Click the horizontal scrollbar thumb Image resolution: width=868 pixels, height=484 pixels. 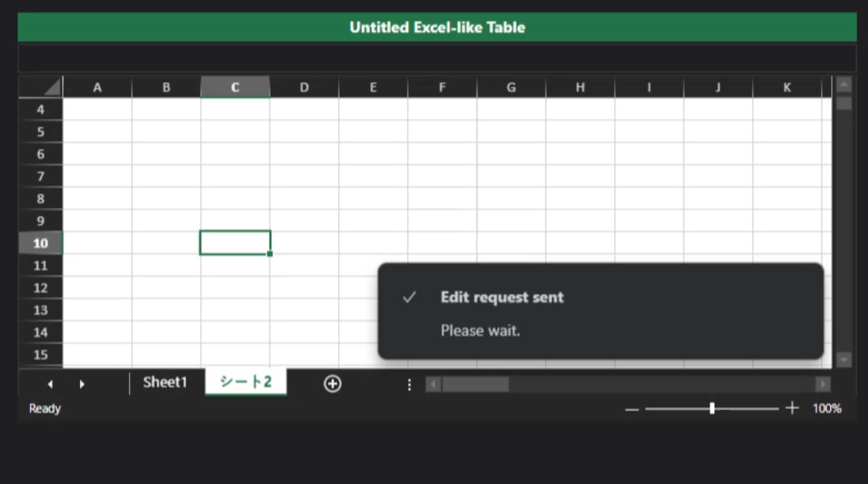(475, 384)
